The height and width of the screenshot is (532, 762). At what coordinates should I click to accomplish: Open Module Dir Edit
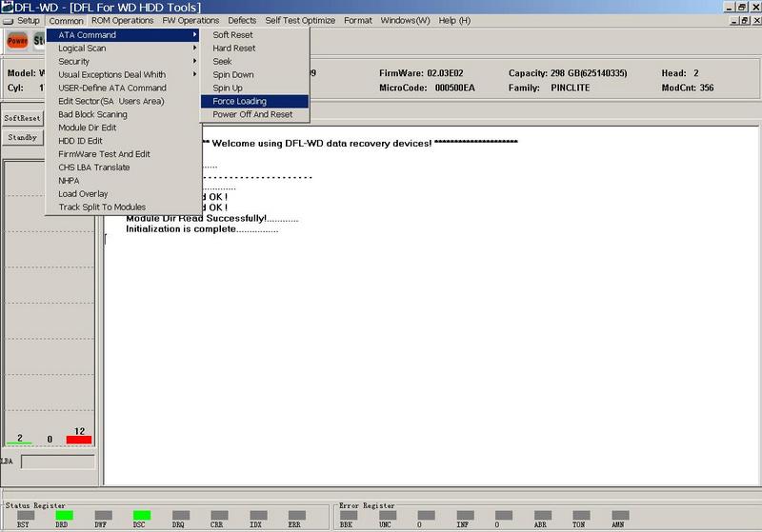(x=123, y=128)
